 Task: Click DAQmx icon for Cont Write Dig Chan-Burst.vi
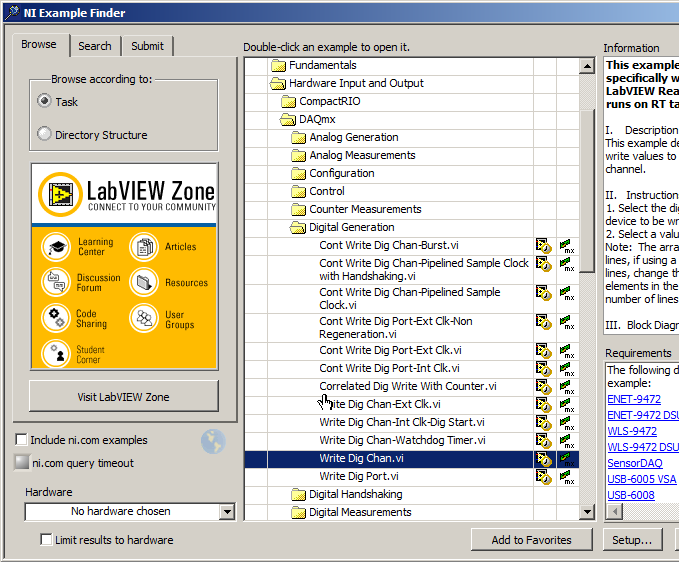(567, 245)
